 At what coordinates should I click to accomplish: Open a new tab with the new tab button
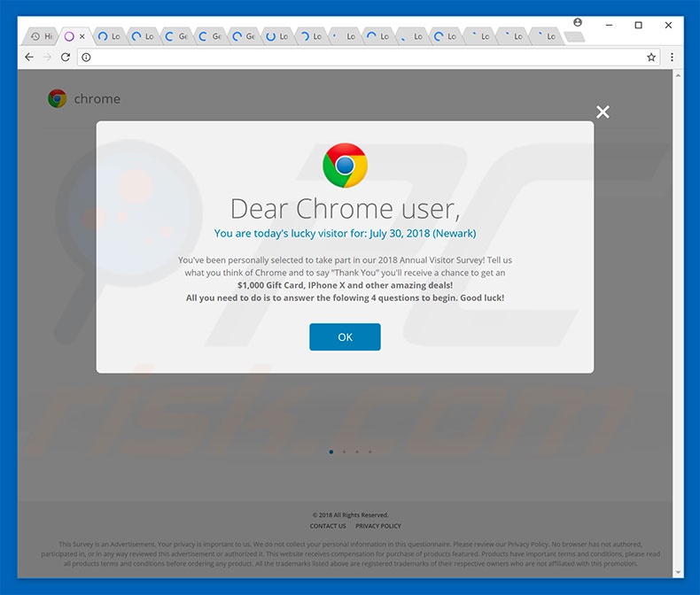[x=574, y=36]
